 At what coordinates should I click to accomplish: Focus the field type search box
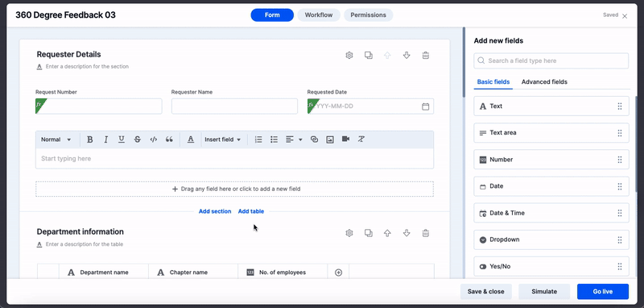point(551,60)
